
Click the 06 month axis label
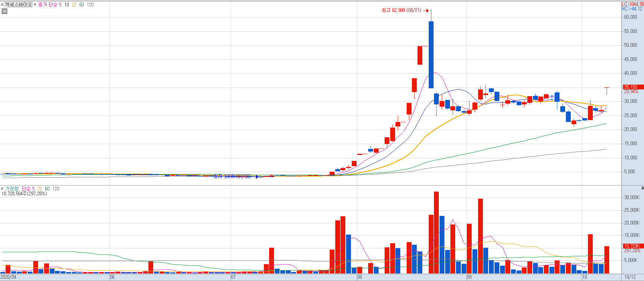pyautogui.click(x=113, y=277)
